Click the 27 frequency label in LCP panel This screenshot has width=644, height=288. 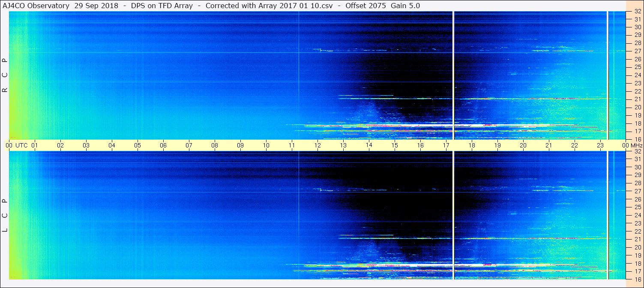pyautogui.click(x=637, y=191)
